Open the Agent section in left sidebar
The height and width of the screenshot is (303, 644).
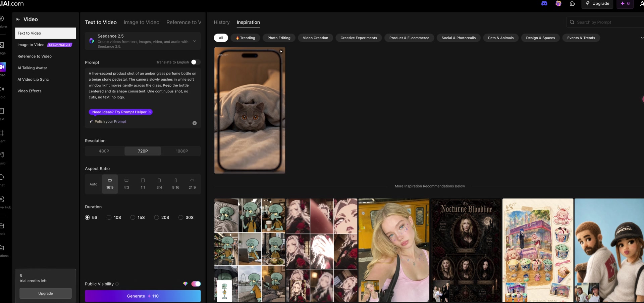tap(2, 136)
